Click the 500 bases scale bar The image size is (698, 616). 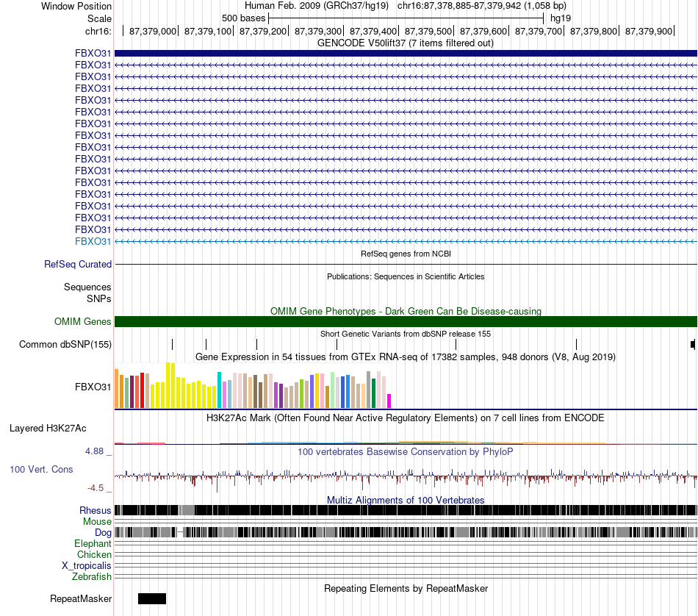coord(406,18)
